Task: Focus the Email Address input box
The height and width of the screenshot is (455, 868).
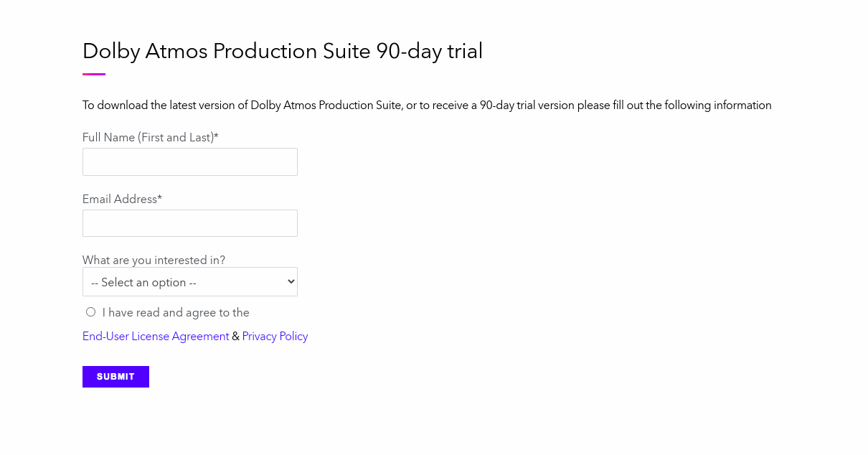Action: point(190,223)
